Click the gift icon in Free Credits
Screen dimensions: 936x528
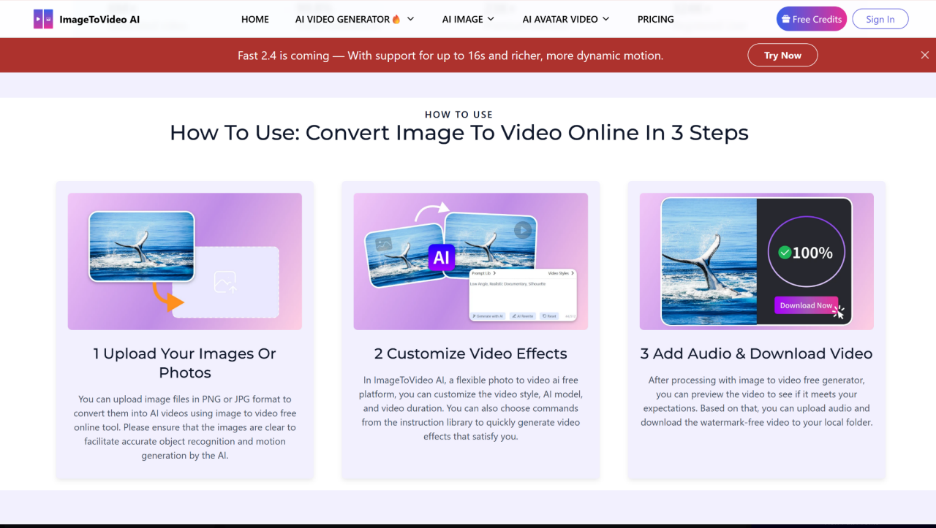coord(785,19)
